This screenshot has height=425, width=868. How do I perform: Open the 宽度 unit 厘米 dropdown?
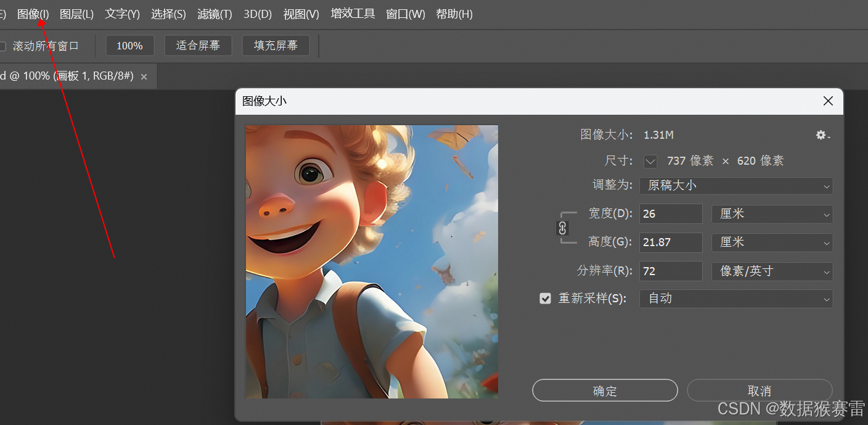772,214
